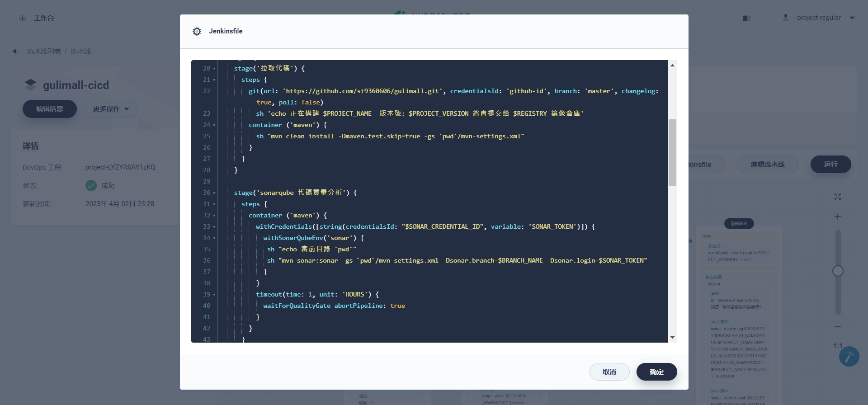Click the gulimall-cicd pipeline layers icon
The height and width of the screenshot is (405, 868).
(x=30, y=85)
